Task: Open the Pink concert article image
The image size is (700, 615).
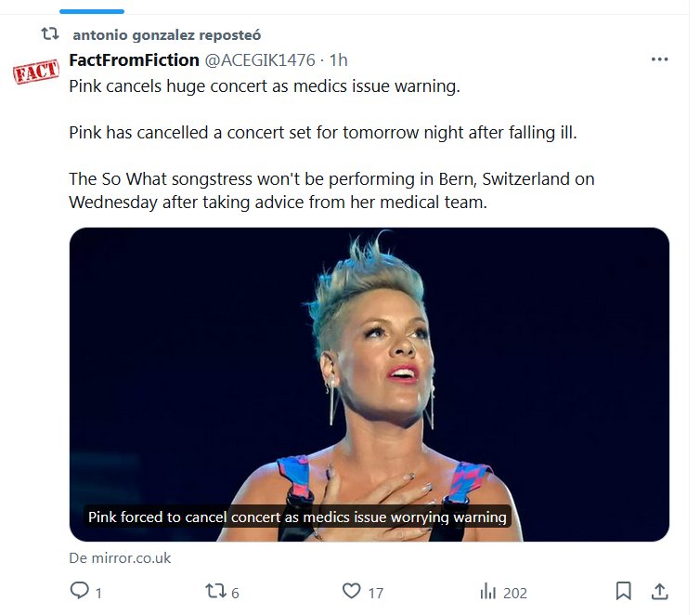Action: click(369, 372)
